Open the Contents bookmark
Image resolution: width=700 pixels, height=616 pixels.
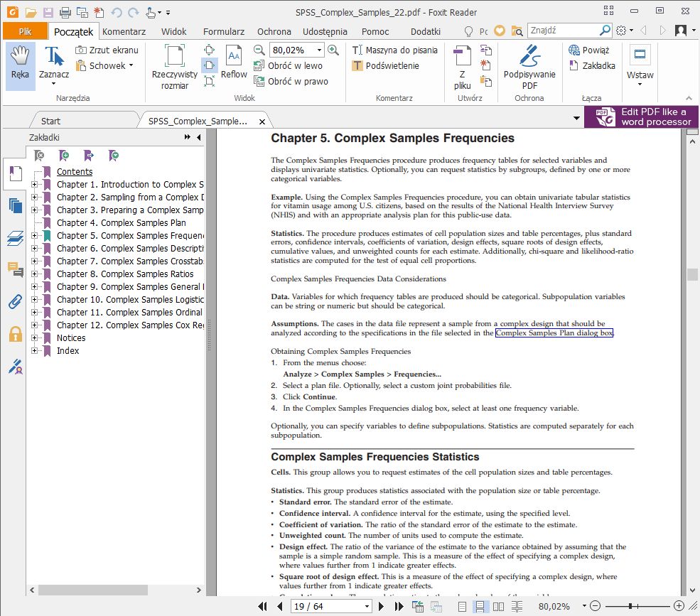(75, 171)
